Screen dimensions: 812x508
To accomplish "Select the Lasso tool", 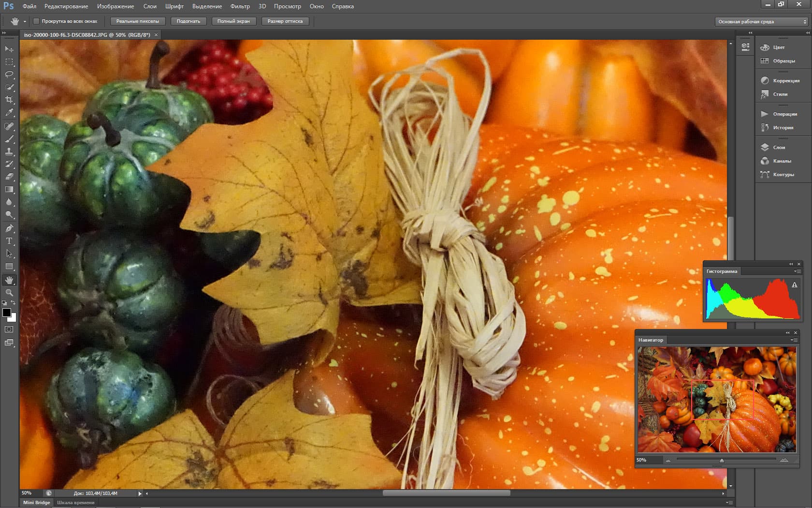I will click(9, 75).
